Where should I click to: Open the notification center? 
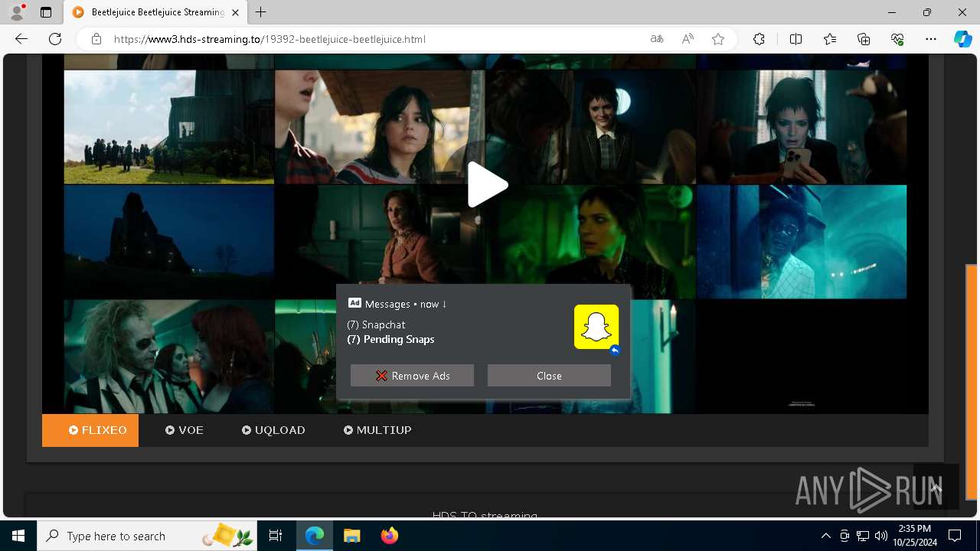[x=955, y=536]
